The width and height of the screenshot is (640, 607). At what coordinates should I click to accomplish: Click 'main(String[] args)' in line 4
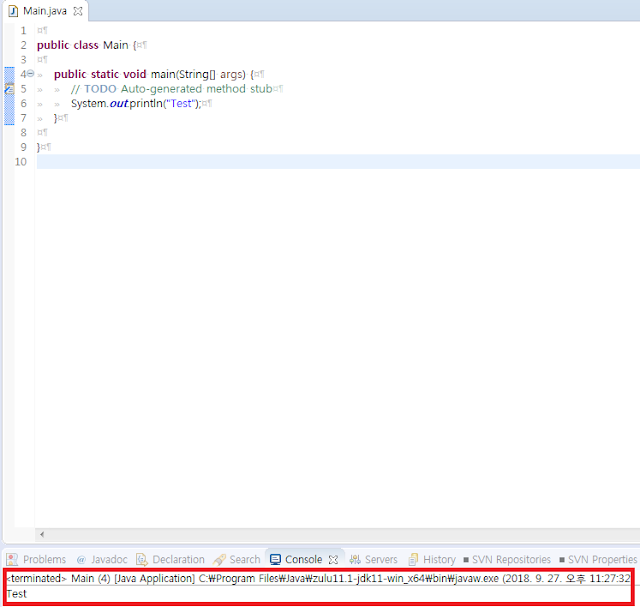point(198,74)
